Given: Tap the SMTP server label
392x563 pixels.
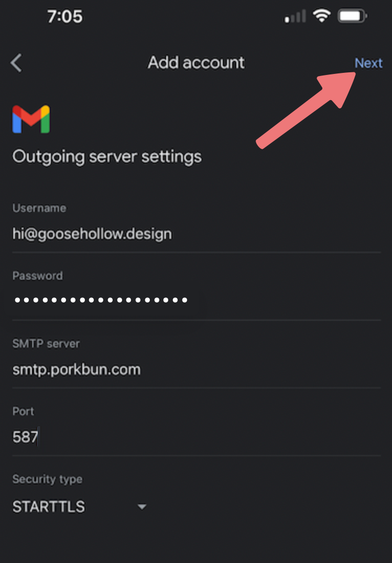Looking at the screenshot, I should point(46,343).
